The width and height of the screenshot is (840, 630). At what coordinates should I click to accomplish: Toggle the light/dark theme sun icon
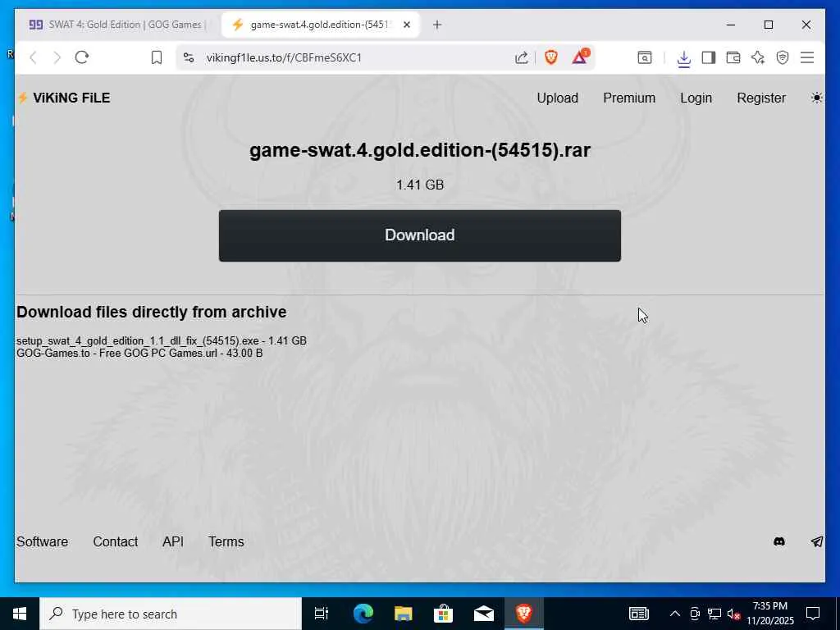click(816, 98)
